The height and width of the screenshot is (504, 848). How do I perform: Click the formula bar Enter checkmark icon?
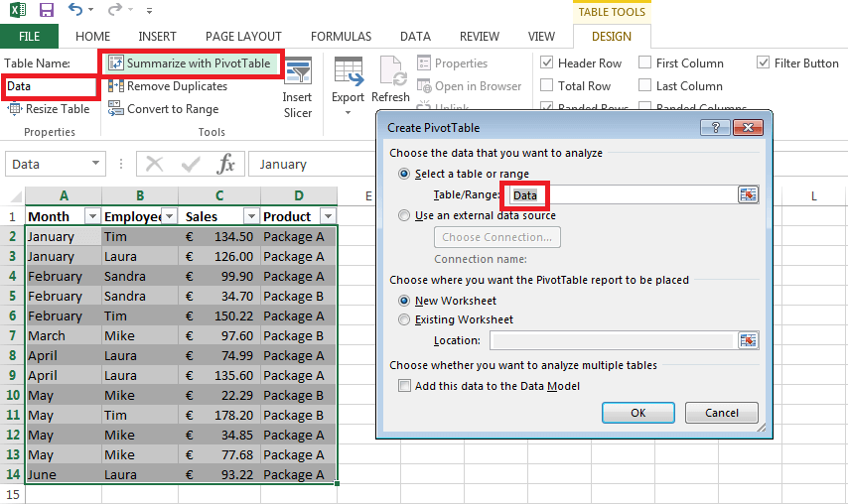[x=191, y=164]
